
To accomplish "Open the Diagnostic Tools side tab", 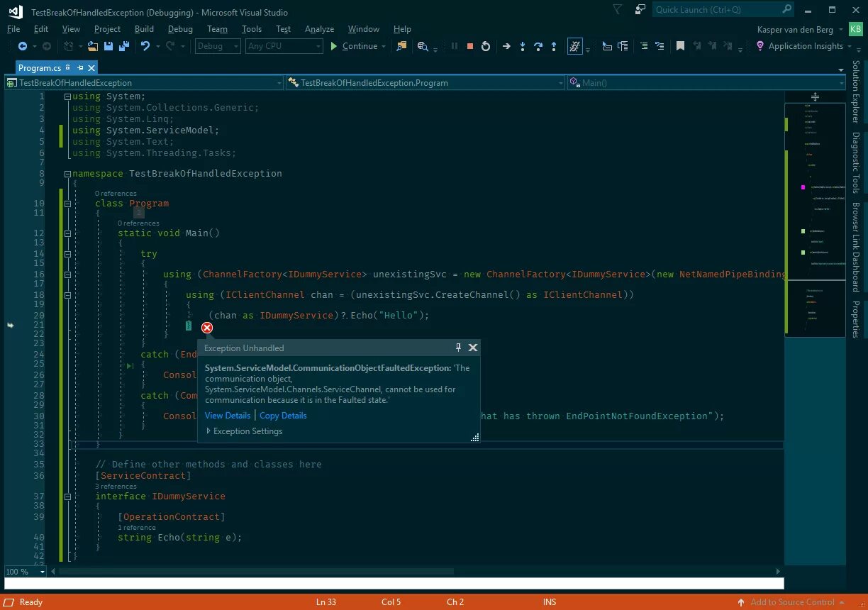I will [856, 163].
